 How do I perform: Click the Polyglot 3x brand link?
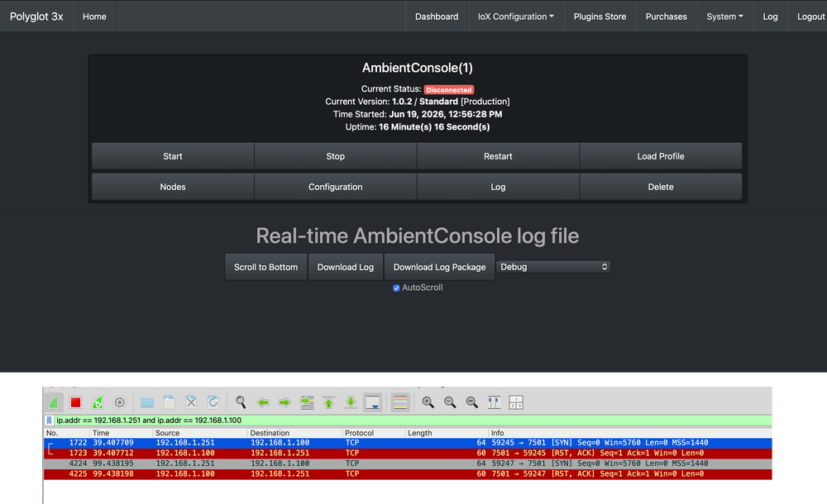(x=36, y=17)
